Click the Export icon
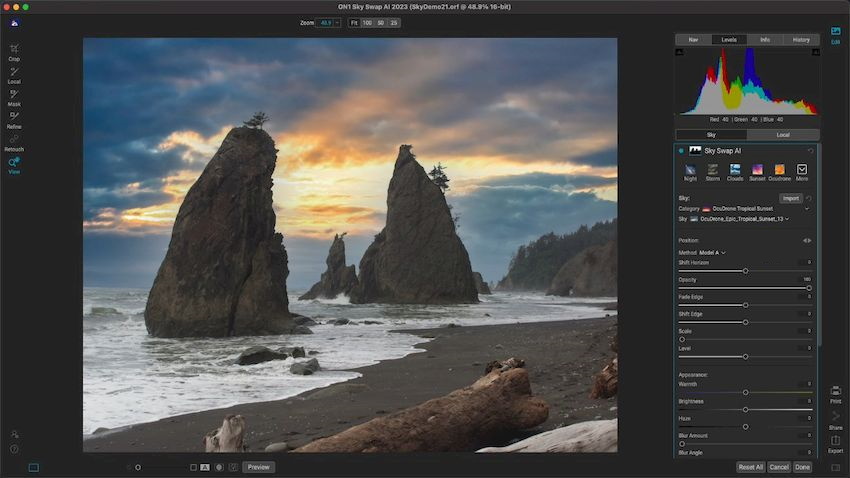This screenshot has width=850, height=478. coord(835,441)
